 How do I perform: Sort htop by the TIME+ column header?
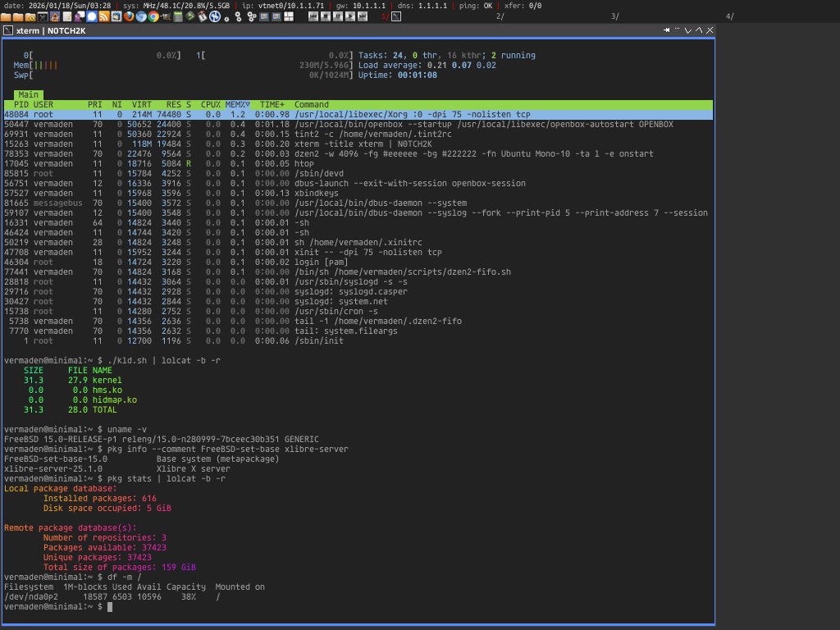[x=272, y=104]
